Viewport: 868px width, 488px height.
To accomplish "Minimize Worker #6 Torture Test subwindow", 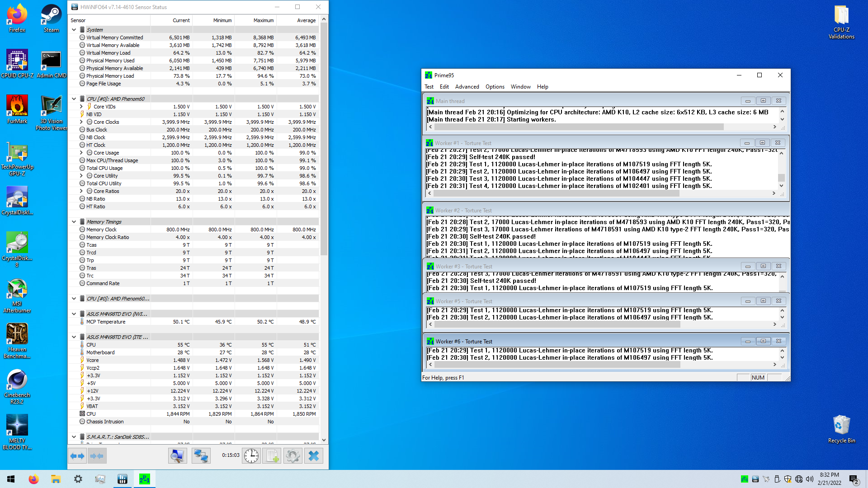I will pos(748,341).
